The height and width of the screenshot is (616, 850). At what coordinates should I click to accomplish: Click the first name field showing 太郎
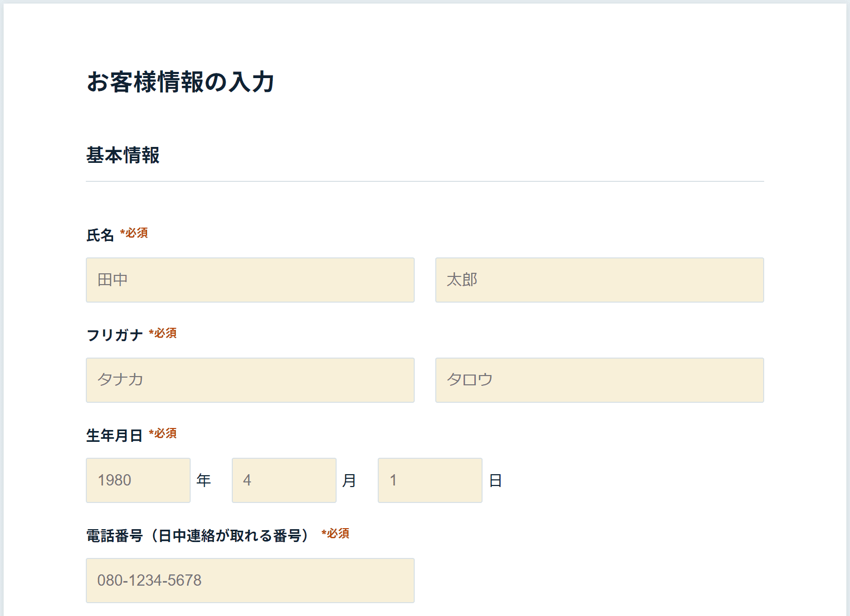pos(600,280)
